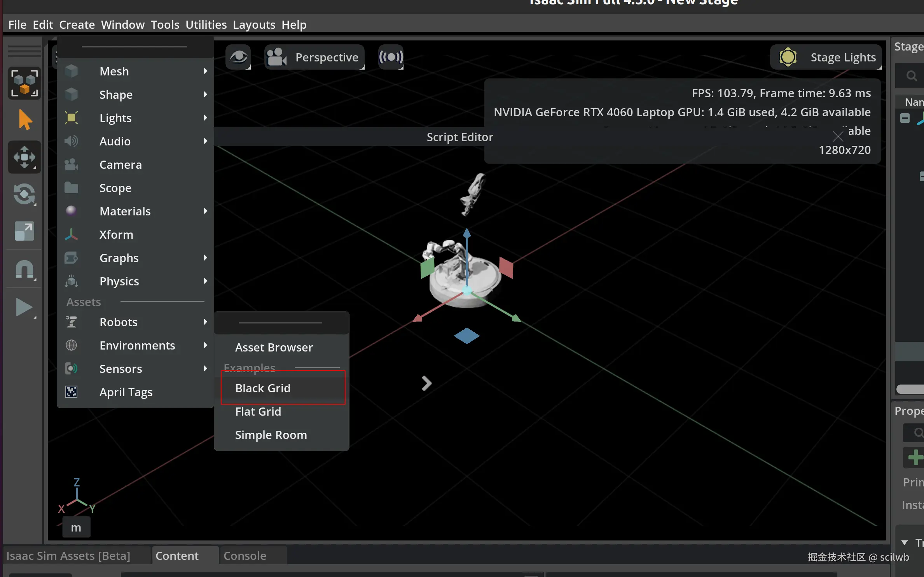924x577 pixels.
Task: Activate the Rotate tool in toolbar
Action: click(x=24, y=194)
